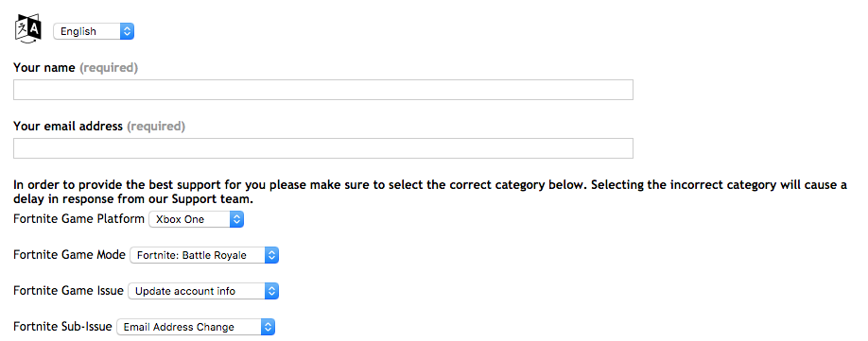Open the Update account info dropdown

click(x=203, y=291)
